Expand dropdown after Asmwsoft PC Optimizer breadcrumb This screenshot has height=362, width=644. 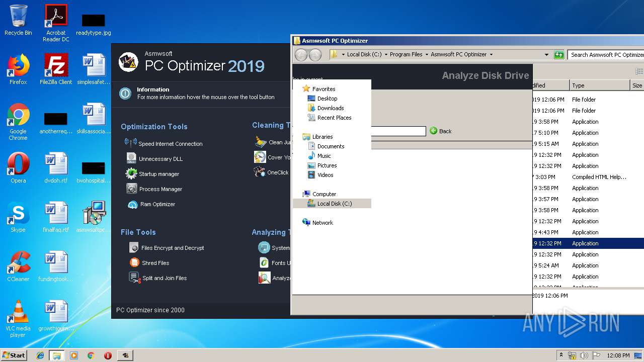(x=491, y=54)
